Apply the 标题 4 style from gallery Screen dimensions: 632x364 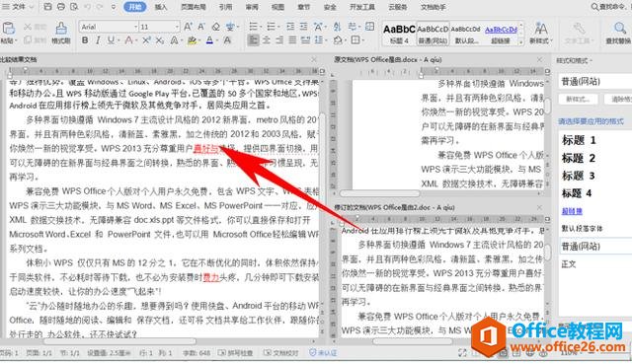pyautogui.click(x=399, y=34)
